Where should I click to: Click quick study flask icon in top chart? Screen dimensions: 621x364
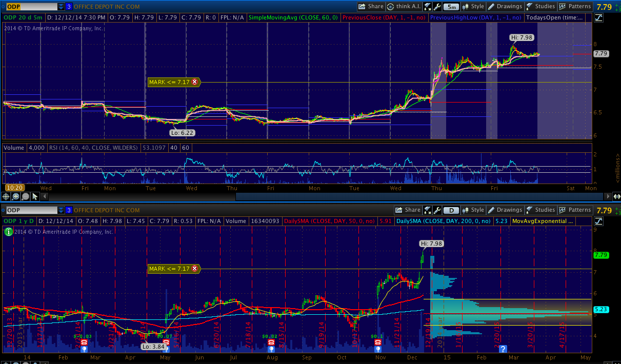click(x=427, y=7)
